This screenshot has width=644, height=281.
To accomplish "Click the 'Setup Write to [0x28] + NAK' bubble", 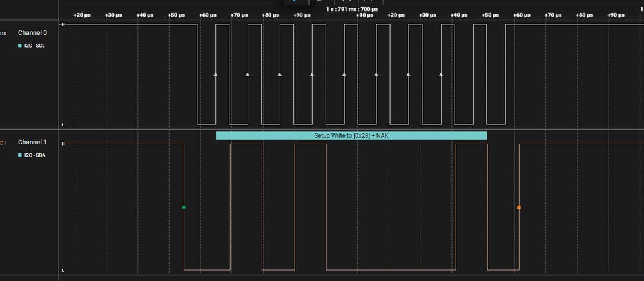I will [351, 135].
